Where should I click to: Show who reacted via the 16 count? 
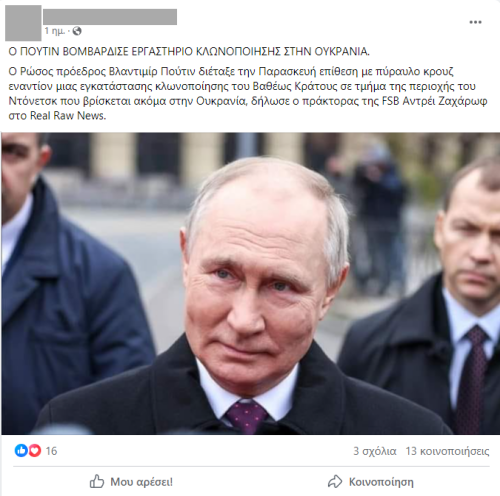[x=51, y=451]
